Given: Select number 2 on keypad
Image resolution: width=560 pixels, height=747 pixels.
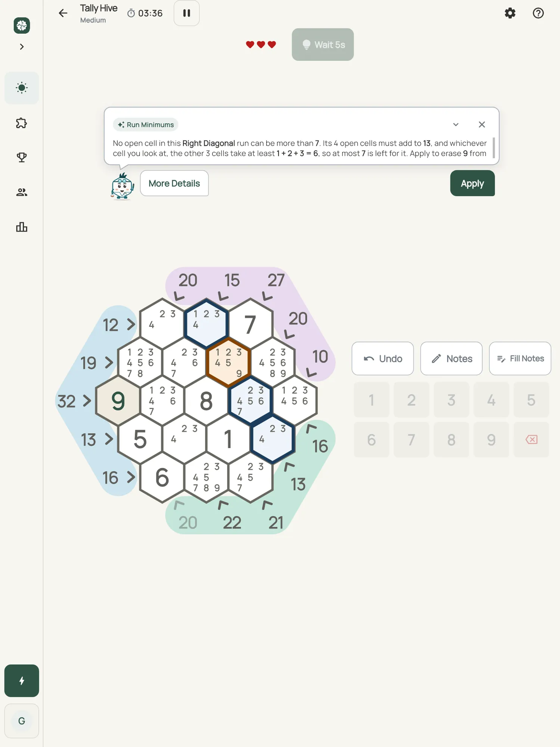Looking at the screenshot, I should (x=411, y=400).
